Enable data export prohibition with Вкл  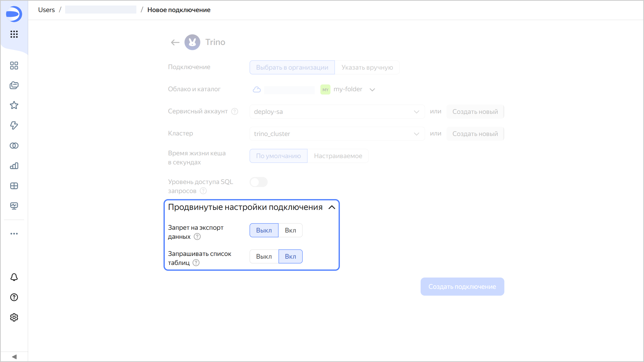click(290, 230)
